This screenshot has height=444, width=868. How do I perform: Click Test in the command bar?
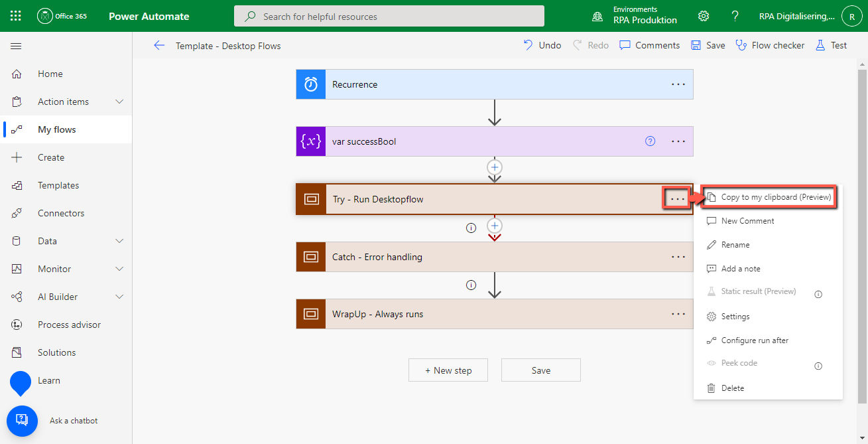click(831, 45)
